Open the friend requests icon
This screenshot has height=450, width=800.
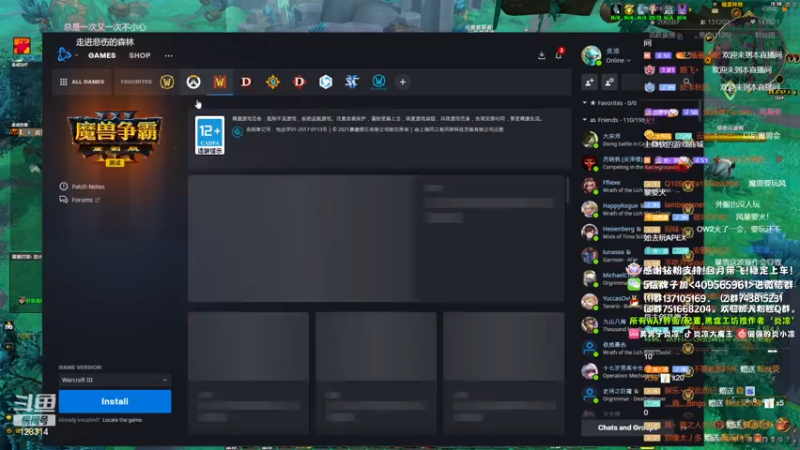point(609,82)
